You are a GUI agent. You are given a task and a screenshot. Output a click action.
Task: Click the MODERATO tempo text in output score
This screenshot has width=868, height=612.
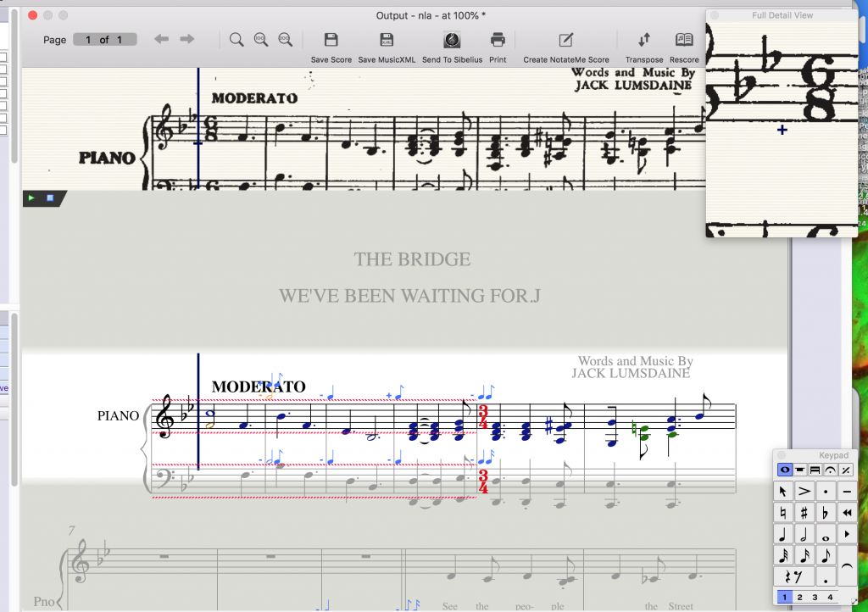[x=259, y=387]
